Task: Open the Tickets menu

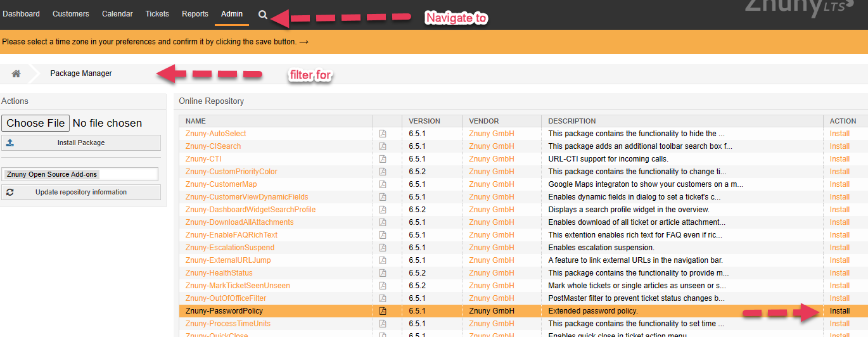Action: [x=157, y=14]
